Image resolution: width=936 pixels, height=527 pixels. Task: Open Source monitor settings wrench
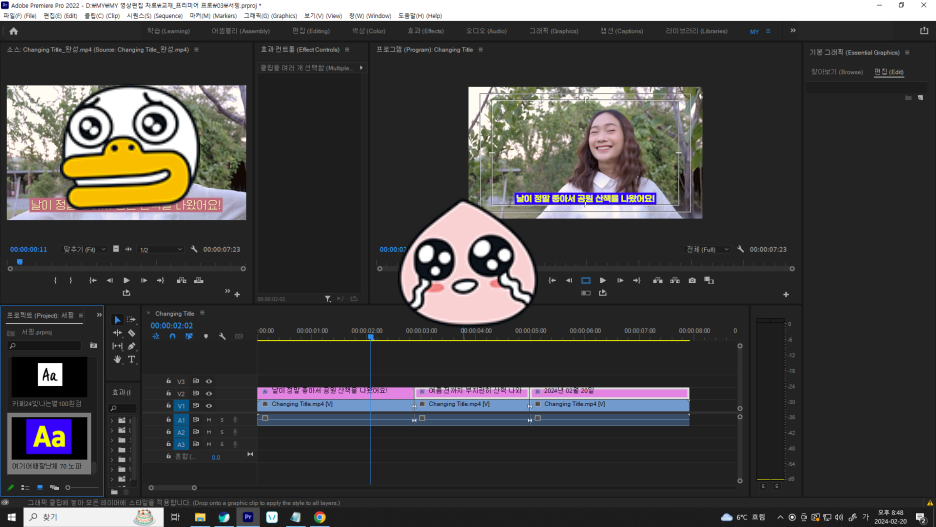pos(194,249)
